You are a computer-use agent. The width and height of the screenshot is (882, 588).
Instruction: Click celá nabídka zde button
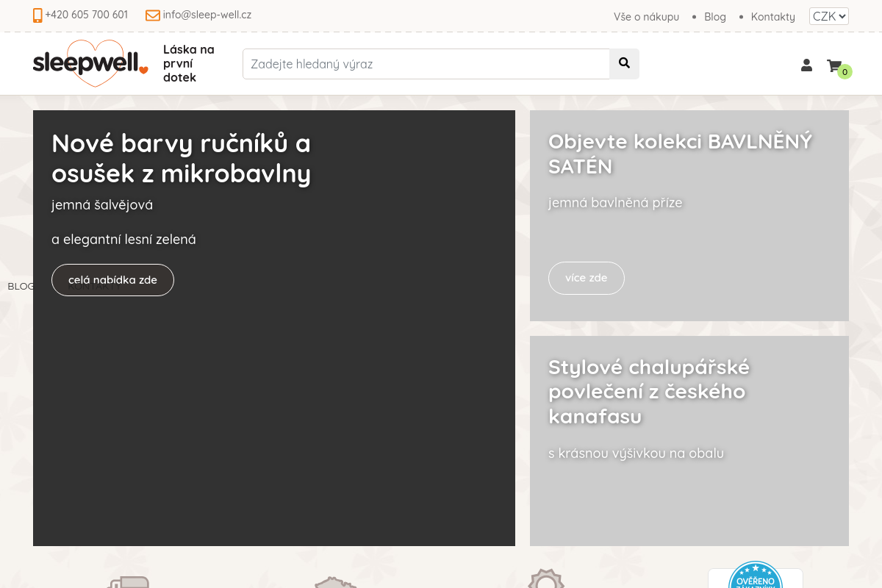click(x=112, y=280)
